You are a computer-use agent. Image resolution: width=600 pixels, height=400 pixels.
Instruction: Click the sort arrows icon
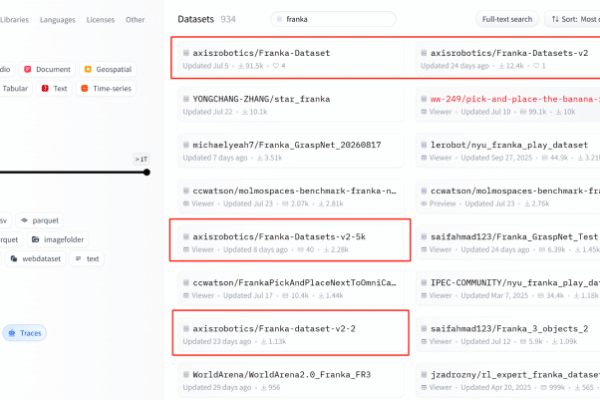click(555, 19)
